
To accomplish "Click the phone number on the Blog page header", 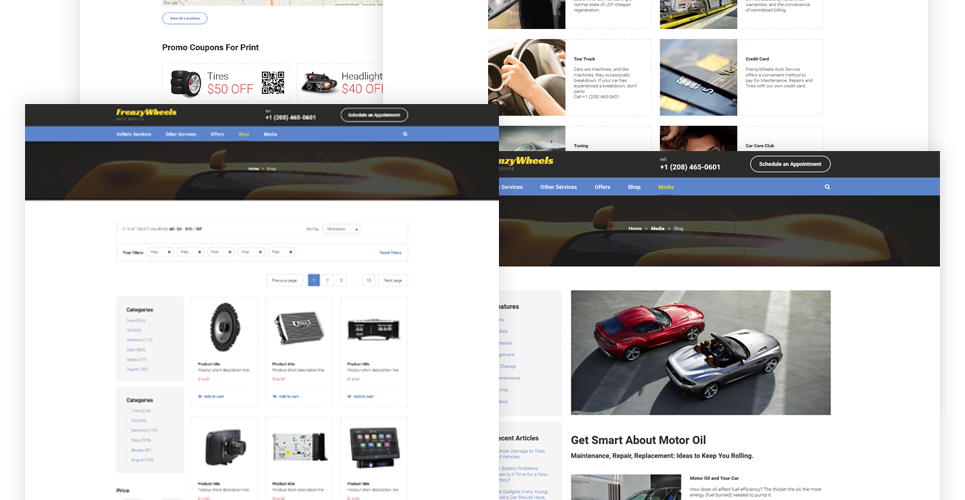I will point(690,167).
